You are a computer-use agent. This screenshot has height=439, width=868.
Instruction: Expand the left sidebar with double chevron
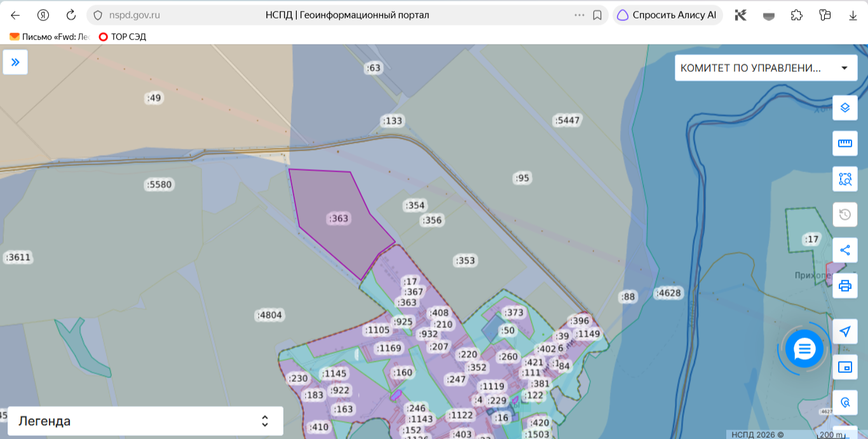pyautogui.click(x=15, y=62)
